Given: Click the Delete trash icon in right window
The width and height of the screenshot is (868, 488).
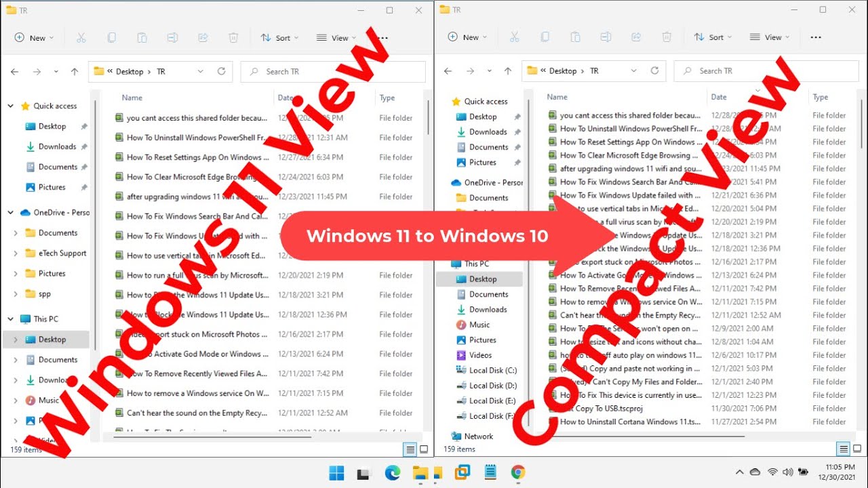Looking at the screenshot, I should click(667, 37).
